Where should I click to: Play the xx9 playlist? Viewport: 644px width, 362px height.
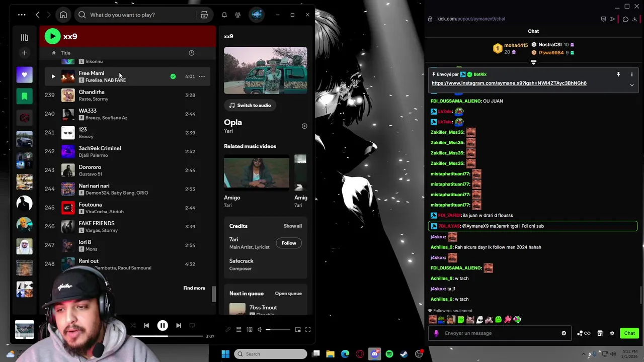(52, 36)
